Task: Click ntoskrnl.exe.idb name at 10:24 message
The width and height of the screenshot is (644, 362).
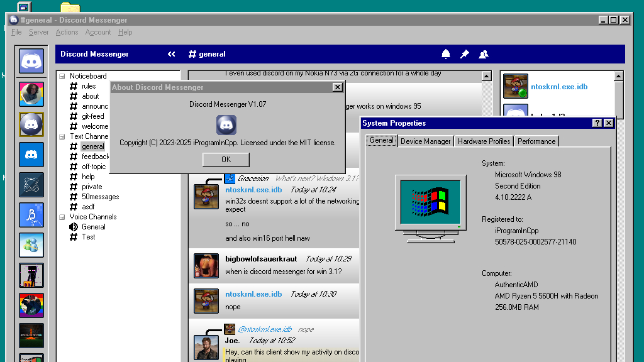Action: [253, 190]
